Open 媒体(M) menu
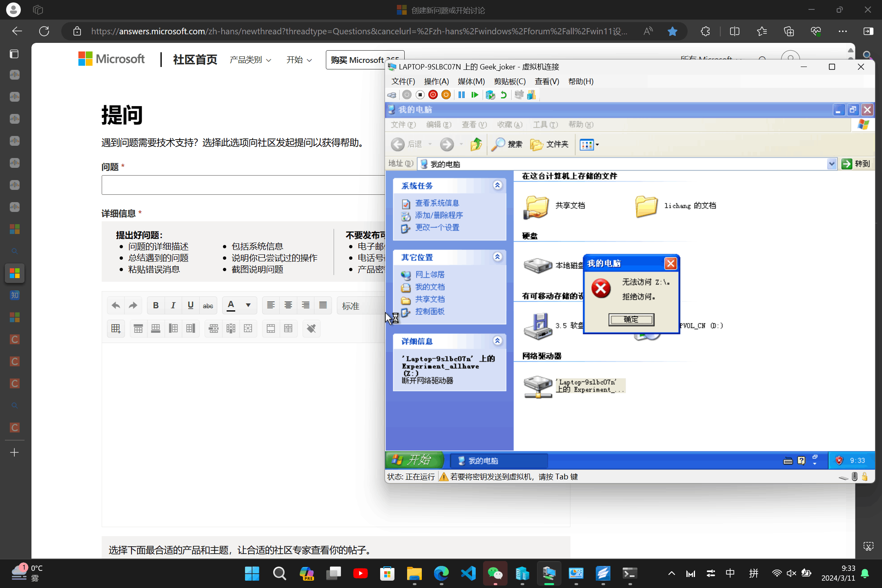The image size is (882, 588). pyautogui.click(x=471, y=81)
